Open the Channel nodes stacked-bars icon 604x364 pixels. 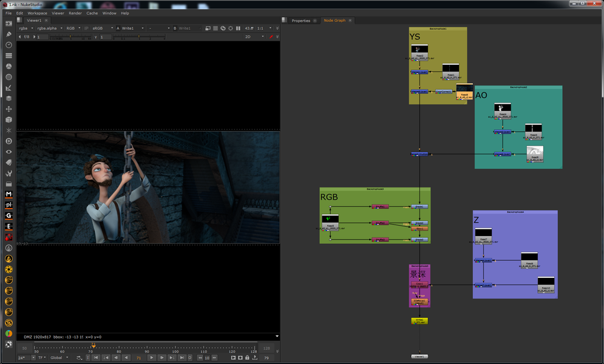point(8,55)
